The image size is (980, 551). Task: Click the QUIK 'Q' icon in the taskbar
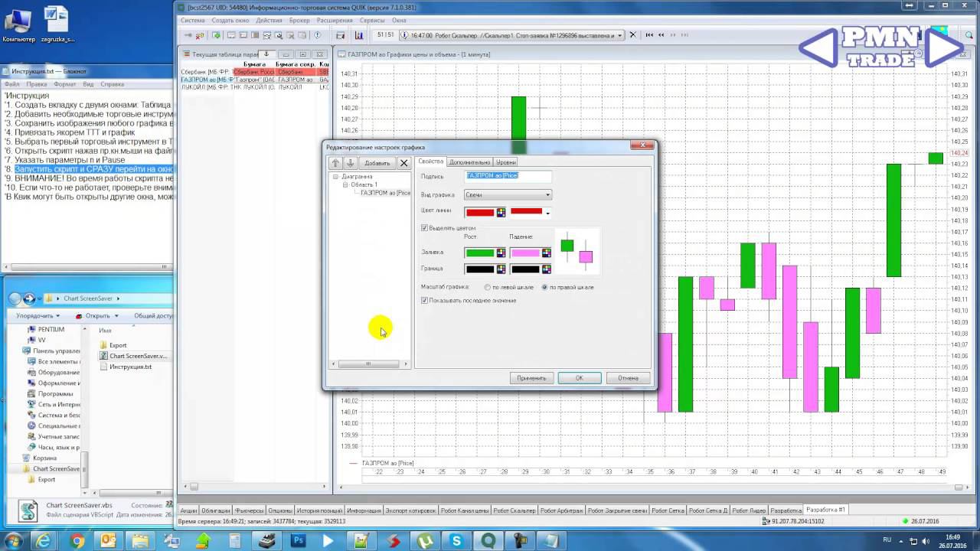pyautogui.click(x=488, y=541)
